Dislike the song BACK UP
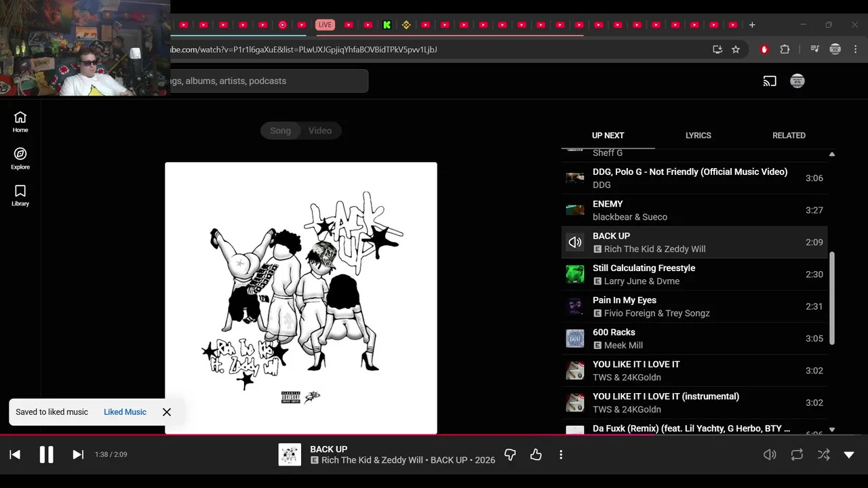The height and width of the screenshot is (488, 868). [x=510, y=455]
